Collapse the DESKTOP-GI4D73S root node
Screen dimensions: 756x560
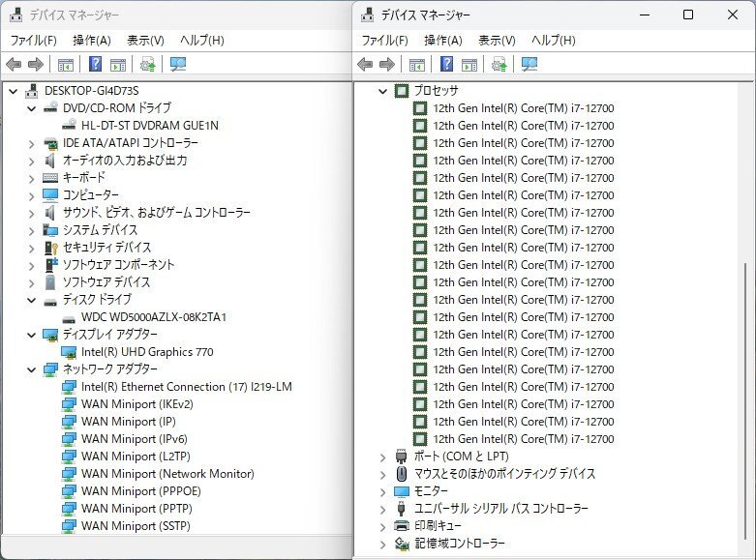tap(14, 91)
